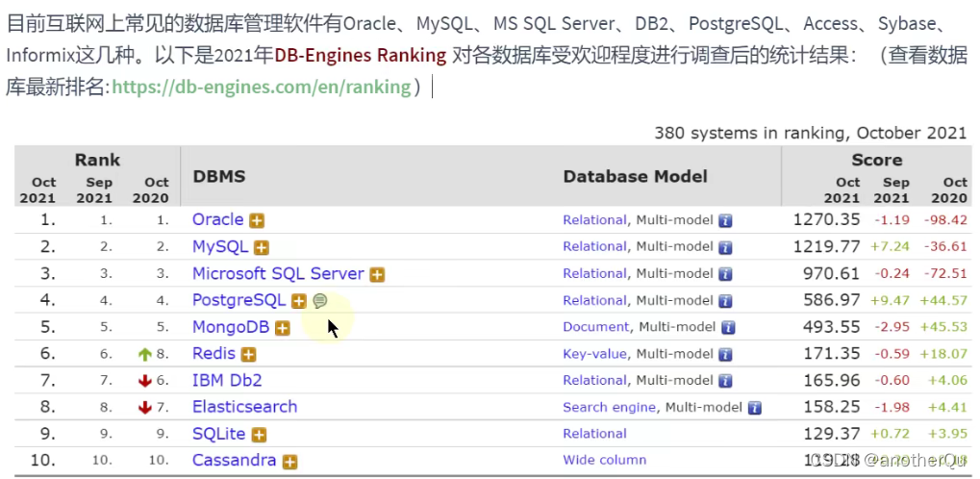Screen dimensions: 980x479
Task: Click the plus icon next to Oracle
Action: (x=256, y=220)
